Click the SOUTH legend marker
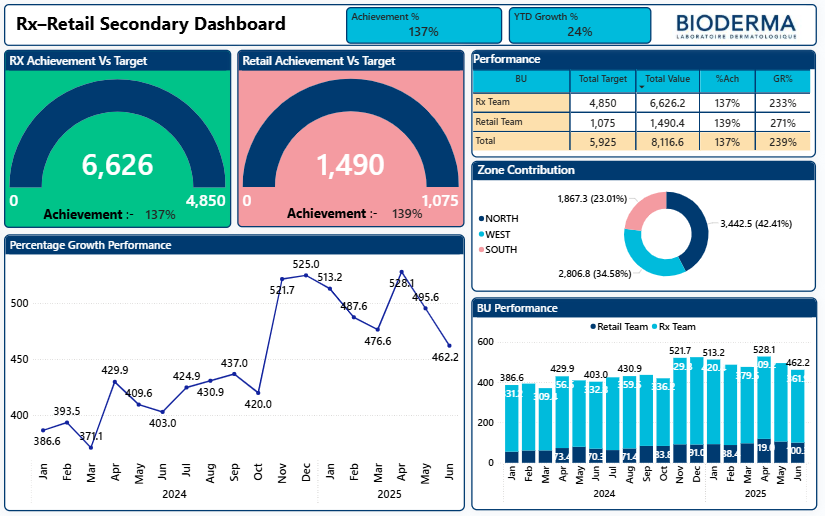Viewport: 825px width, 516px height. (481, 250)
